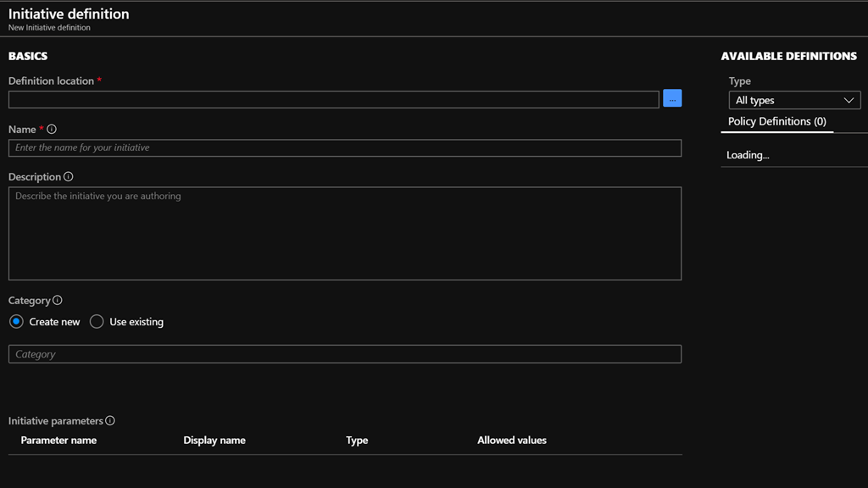Click inside the Description text area
Viewport: 868px width, 488px height.
pos(344,233)
